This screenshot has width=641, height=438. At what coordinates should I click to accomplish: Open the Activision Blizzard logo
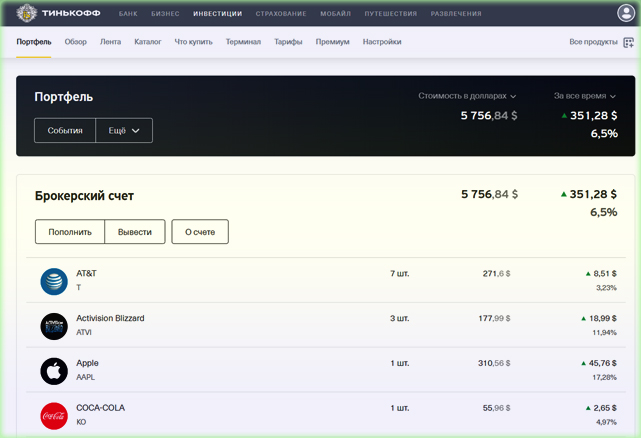[54, 326]
